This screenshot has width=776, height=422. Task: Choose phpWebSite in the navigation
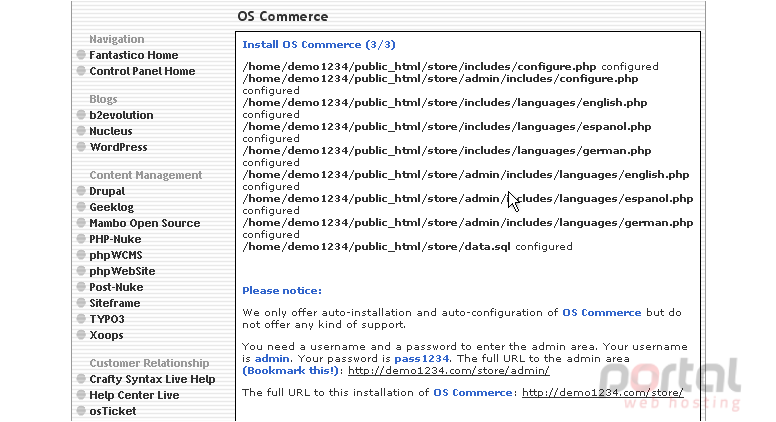[122, 271]
